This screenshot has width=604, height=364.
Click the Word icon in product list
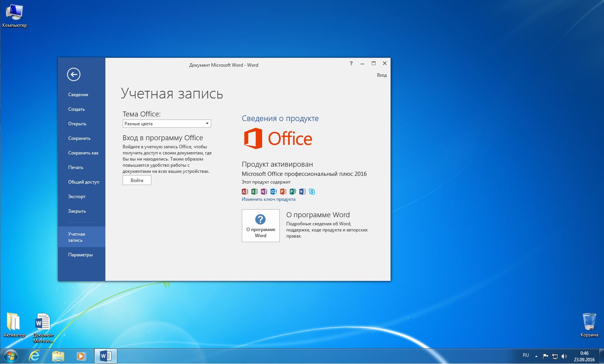pos(302,192)
